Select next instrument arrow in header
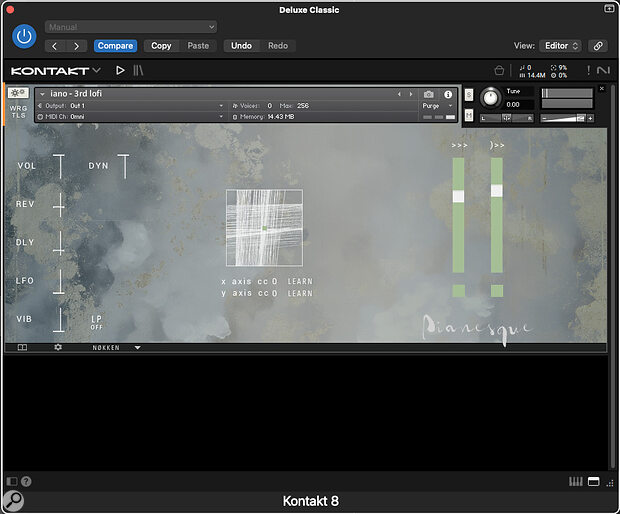 click(411, 94)
